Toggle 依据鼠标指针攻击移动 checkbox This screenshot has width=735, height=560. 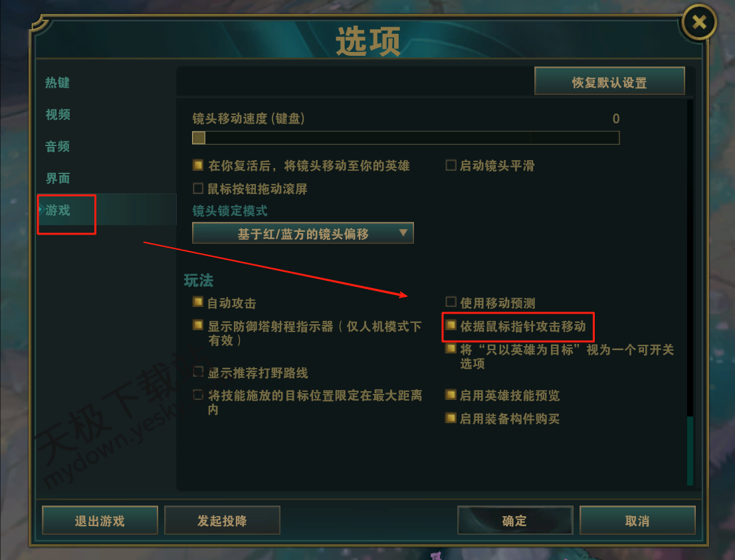pos(451,326)
